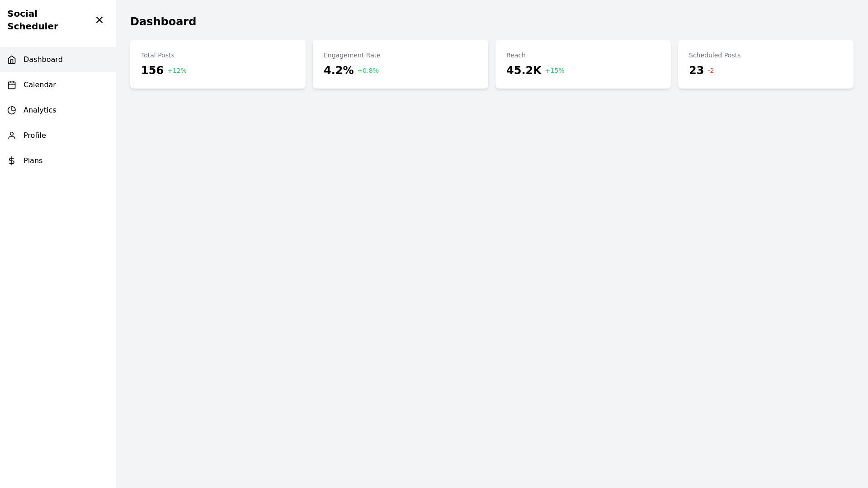
Task: Switch to the Analytics section
Action: pos(40,110)
